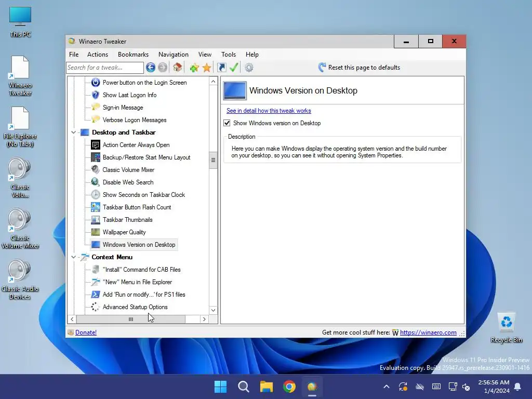Click scroll left arrow of tree

tap(72, 320)
